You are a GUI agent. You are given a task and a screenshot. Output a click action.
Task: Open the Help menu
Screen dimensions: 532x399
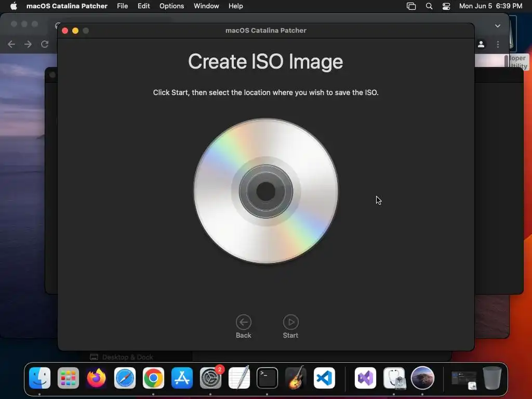pyautogui.click(x=235, y=6)
